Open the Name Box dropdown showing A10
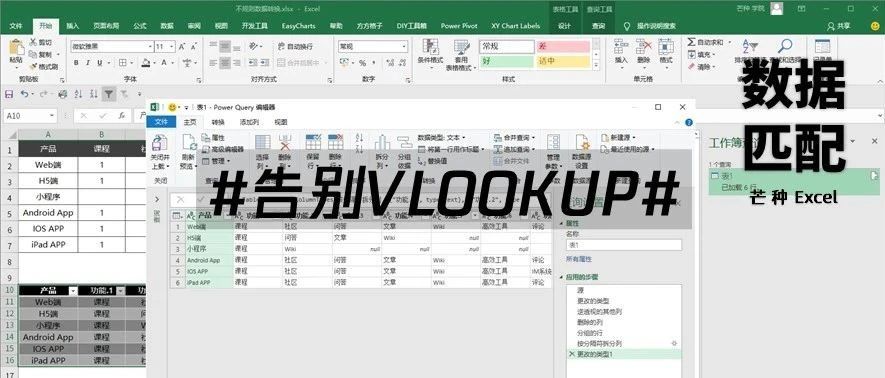Screen dimensions: 885x378 pos(30,116)
